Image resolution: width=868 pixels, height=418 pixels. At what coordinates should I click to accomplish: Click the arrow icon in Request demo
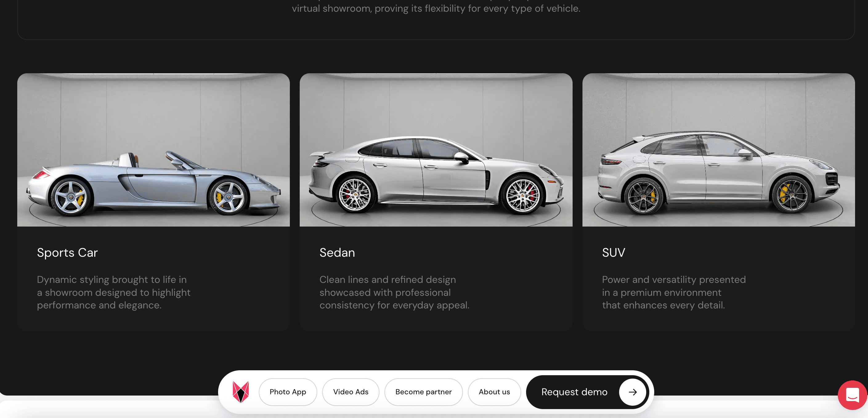632,392
